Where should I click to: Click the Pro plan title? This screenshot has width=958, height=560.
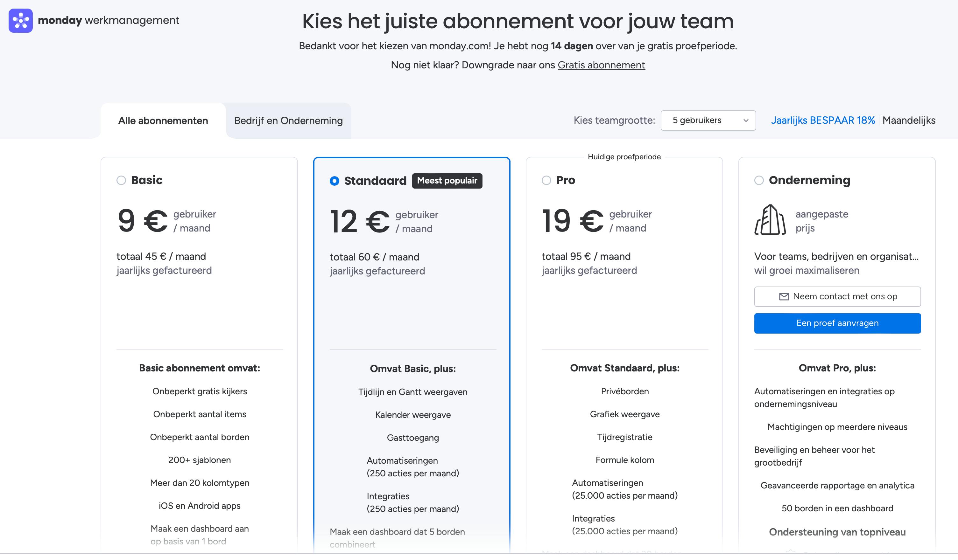pyautogui.click(x=565, y=180)
